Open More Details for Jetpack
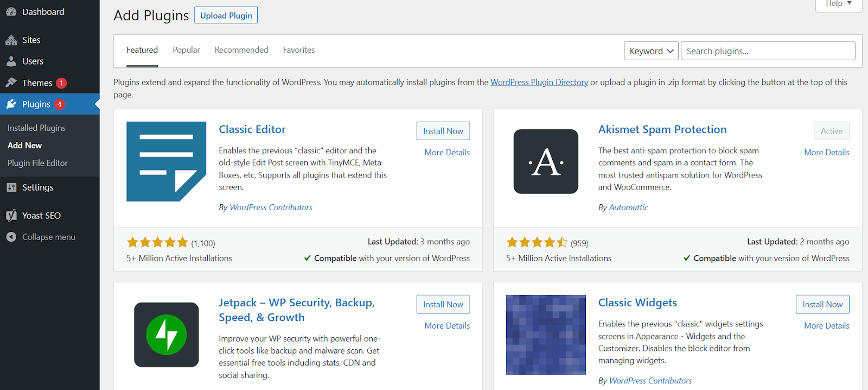The width and height of the screenshot is (868, 390). (x=447, y=326)
